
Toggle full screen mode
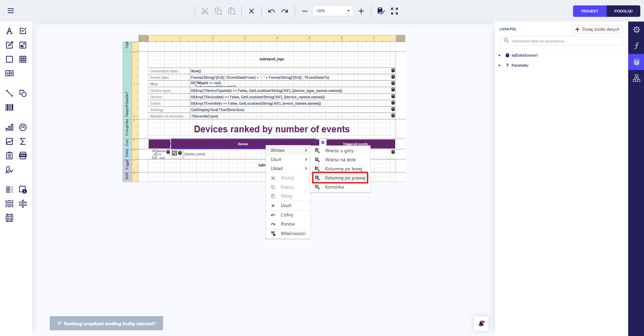coord(394,11)
